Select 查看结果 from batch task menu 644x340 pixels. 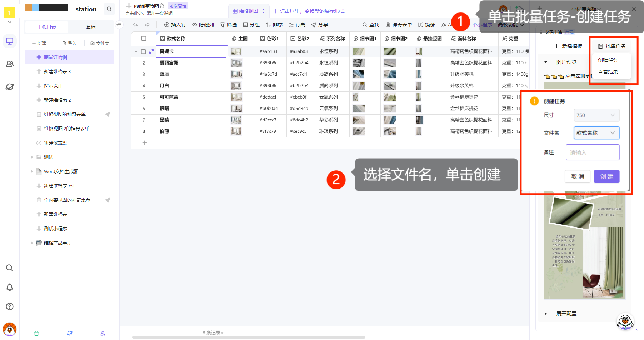608,72
